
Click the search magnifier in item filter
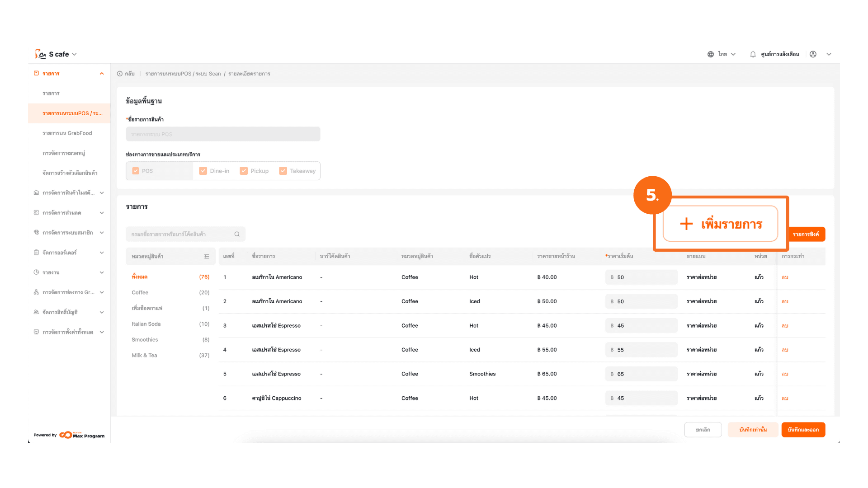(237, 234)
